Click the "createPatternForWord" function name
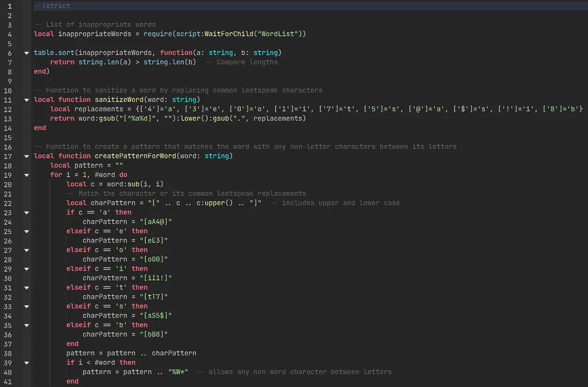 tap(135, 156)
